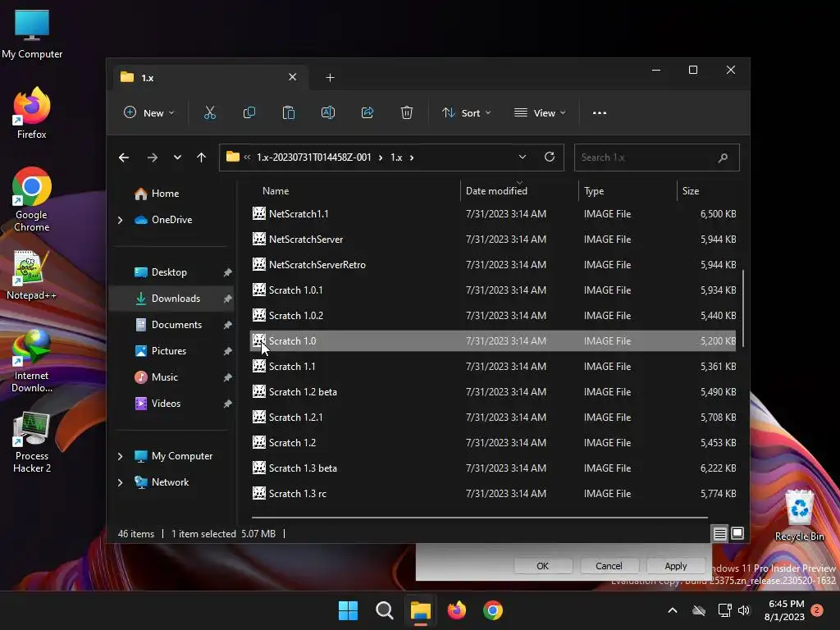Open My Computer desktop icon
The image size is (840, 630).
tap(32, 33)
